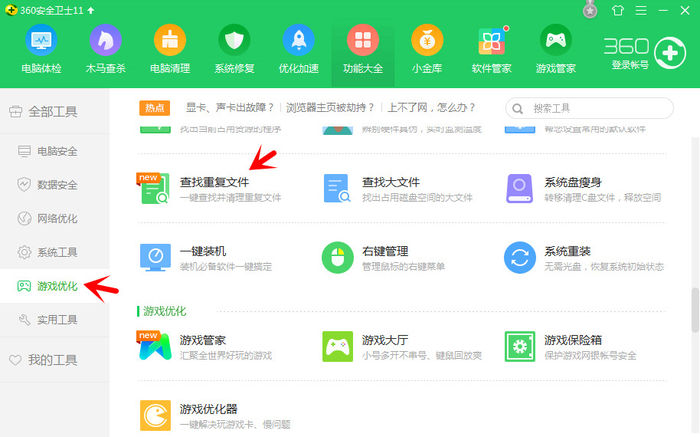Click 找出占用磁盘空间的大文件 description
700x437 pixels.
(417, 198)
